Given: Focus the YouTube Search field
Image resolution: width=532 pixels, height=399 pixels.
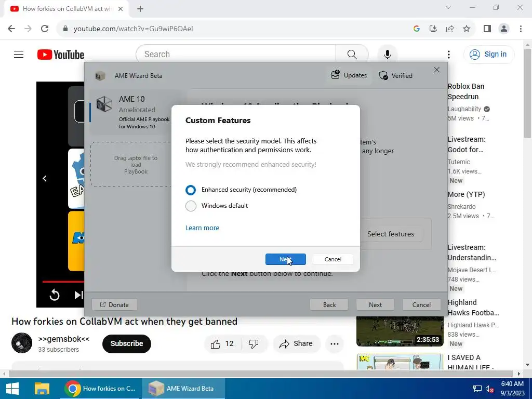Looking at the screenshot, I should [x=236, y=54].
